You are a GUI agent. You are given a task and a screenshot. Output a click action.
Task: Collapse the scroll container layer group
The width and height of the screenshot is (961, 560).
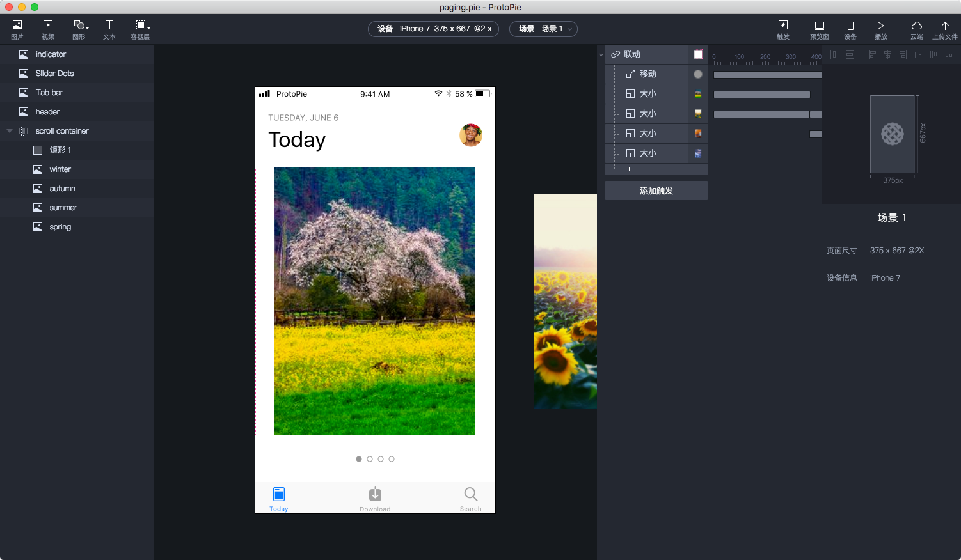point(10,131)
